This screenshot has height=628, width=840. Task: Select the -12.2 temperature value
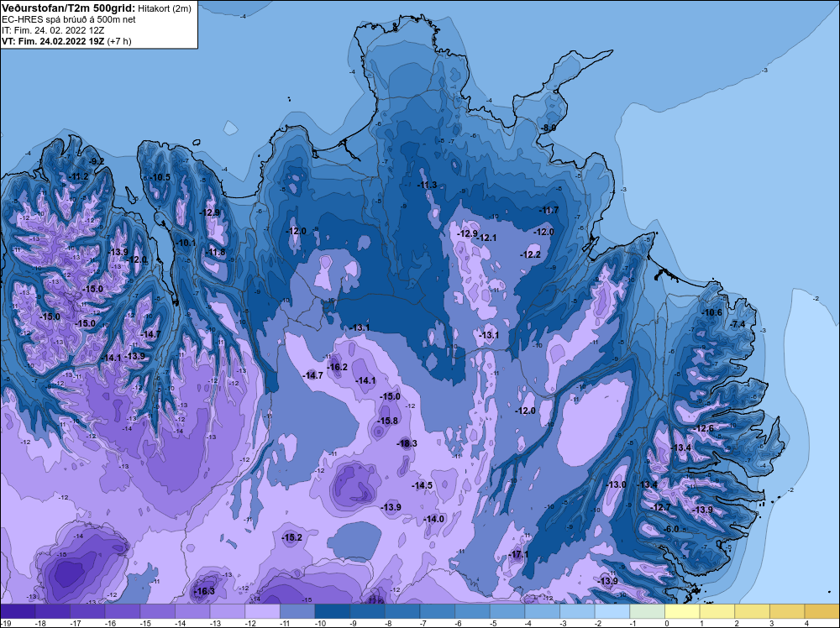pyautogui.click(x=531, y=254)
